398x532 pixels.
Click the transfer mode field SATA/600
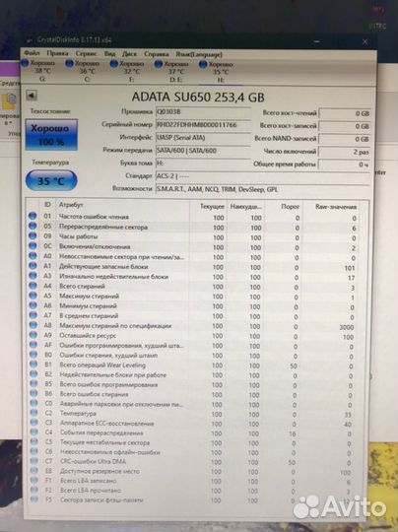pyautogui.click(x=203, y=151)
